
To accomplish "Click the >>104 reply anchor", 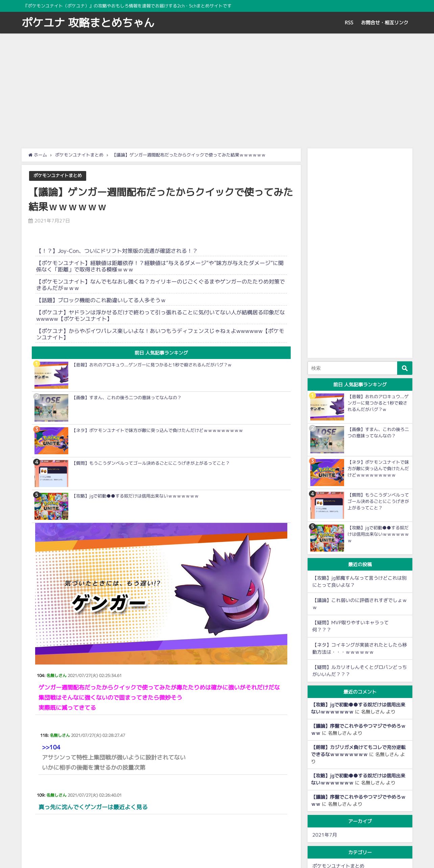I will coord(51,747).
